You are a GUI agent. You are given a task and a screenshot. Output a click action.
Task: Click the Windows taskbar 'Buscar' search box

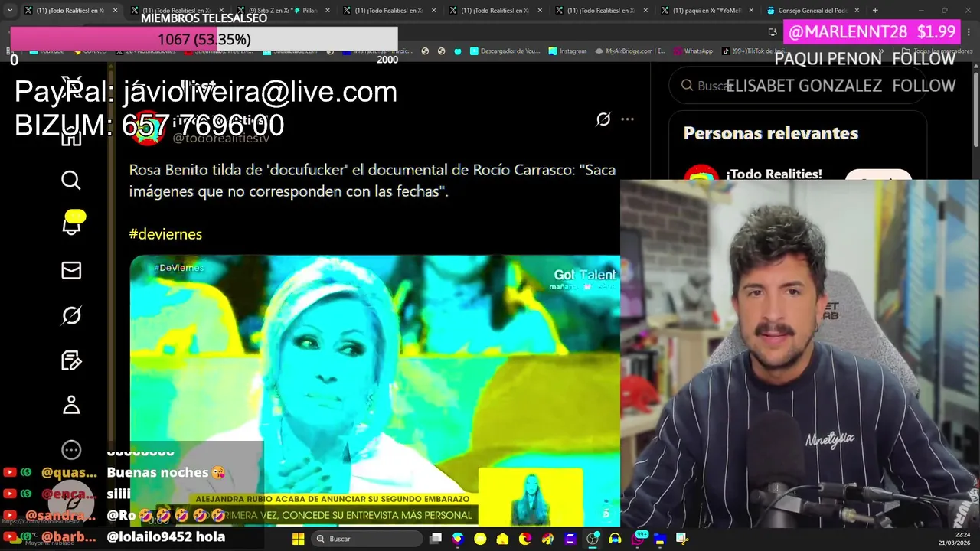[367, 539]
